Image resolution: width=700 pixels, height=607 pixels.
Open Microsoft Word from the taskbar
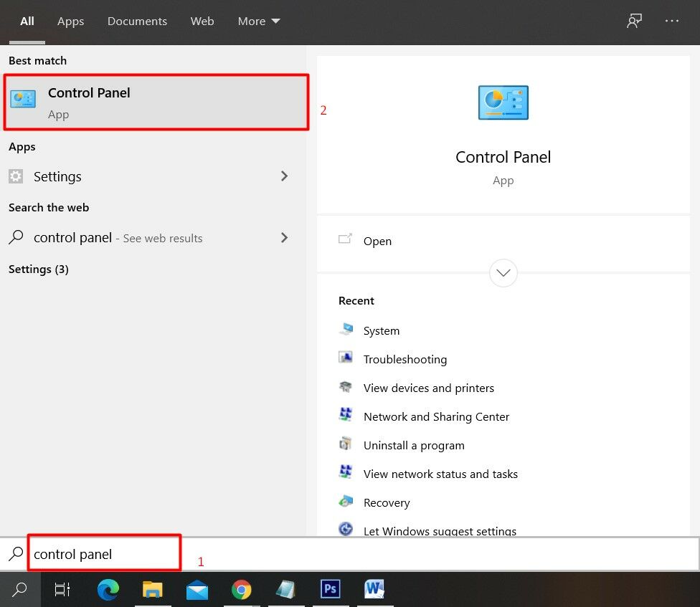[x=374, y=589]
